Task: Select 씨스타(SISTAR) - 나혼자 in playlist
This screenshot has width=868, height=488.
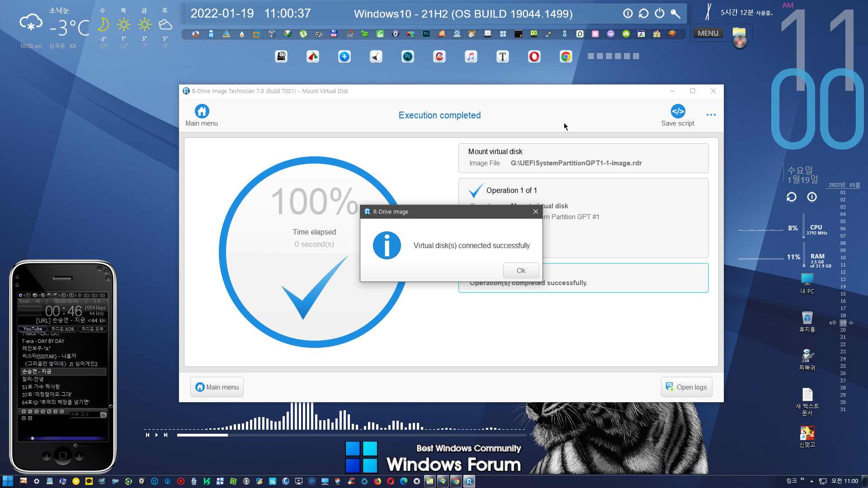Action: click(x=49, y=356)
